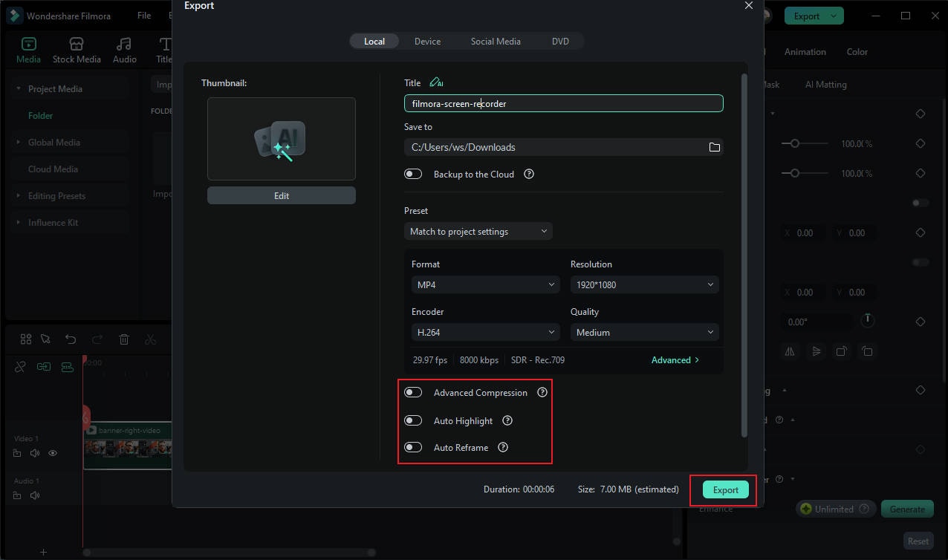Click the help icon beside Auto Highlight
The height and width of the screenshot is (560, 948).
pos(507,420)
